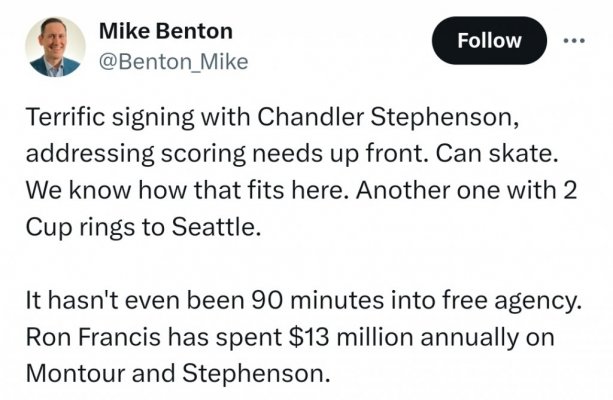Open the Mike Benton display name link
This screenshot has width=613, height=400.
click(166, 31)
